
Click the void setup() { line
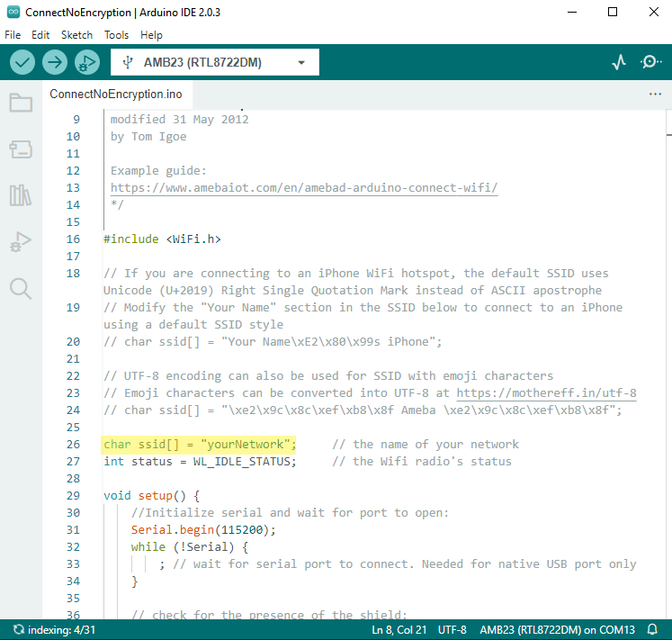point(151,496)
